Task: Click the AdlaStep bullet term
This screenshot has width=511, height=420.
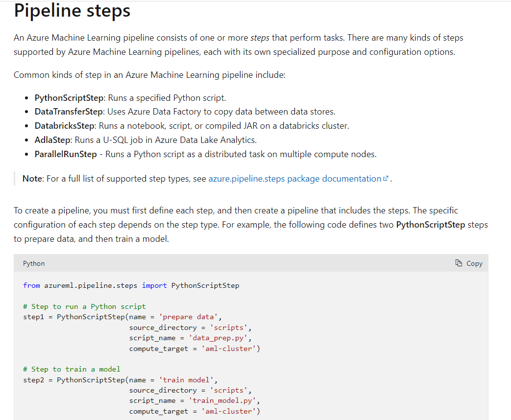Action: click(52, 140)
